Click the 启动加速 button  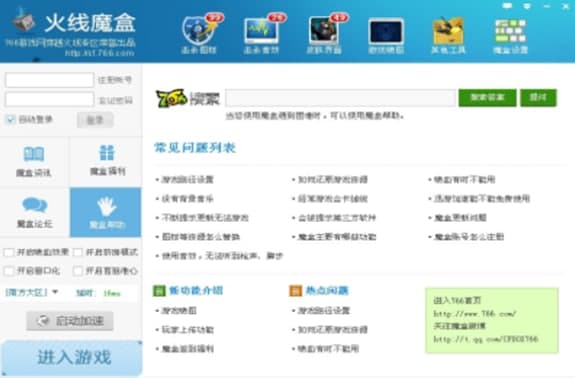pos(70,321)
